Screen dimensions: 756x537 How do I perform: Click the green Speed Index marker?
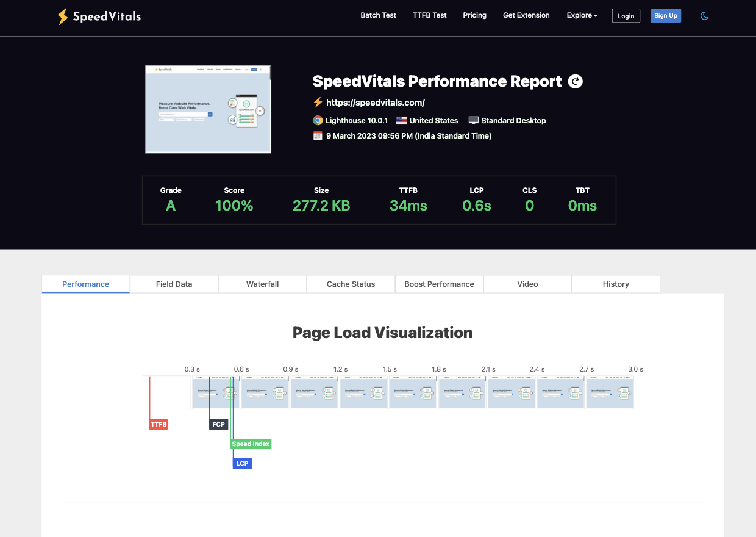click(251, 444)
